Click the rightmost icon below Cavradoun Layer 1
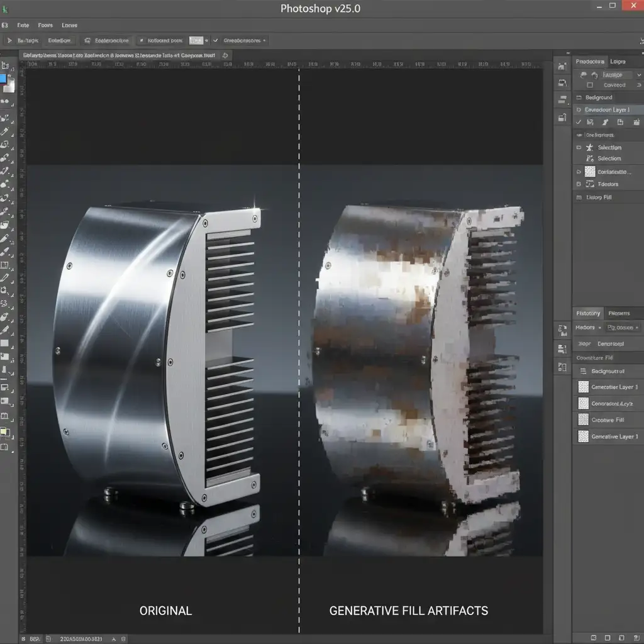 [635, 122]
